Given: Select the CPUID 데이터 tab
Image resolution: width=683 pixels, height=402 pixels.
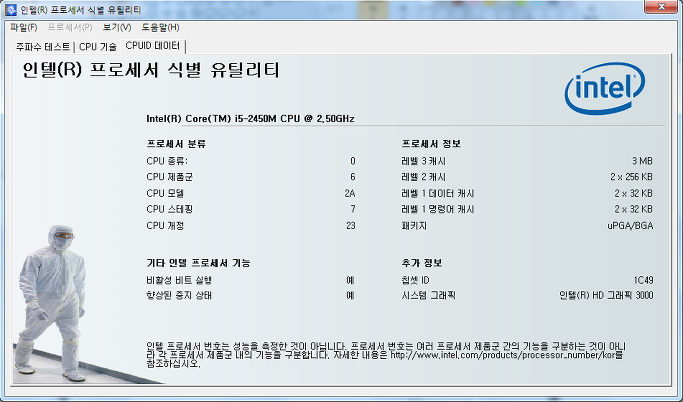Looking at the screenshot, I should (x=152, y=46).
